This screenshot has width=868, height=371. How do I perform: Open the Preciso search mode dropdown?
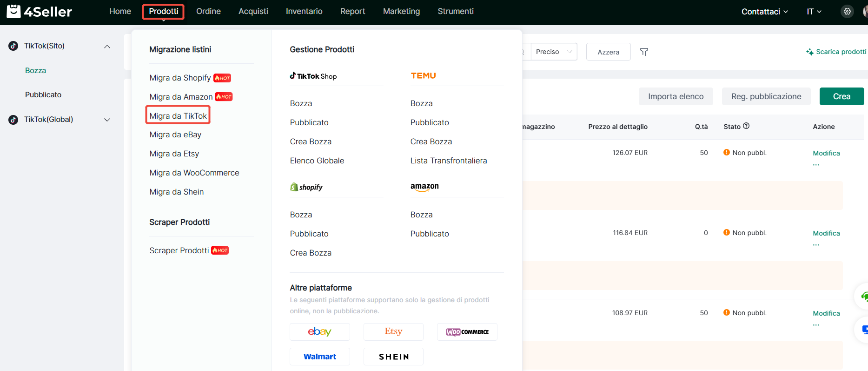click(x=554, y=52)
